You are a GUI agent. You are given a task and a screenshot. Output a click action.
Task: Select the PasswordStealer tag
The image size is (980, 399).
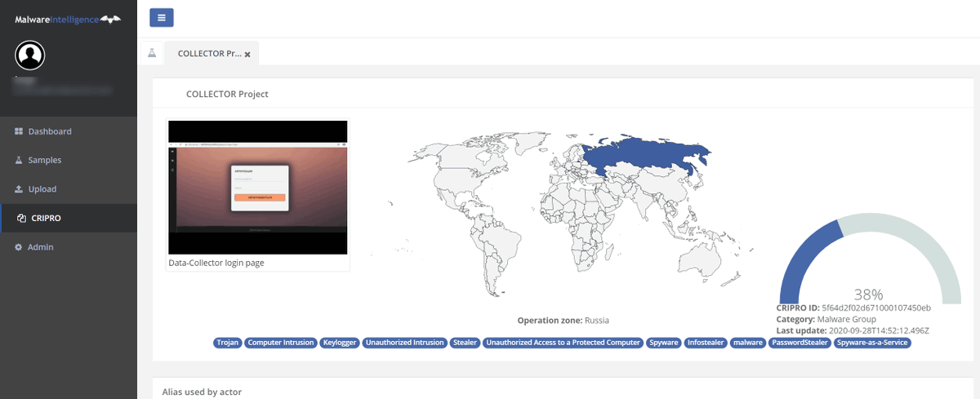[800, 343]
